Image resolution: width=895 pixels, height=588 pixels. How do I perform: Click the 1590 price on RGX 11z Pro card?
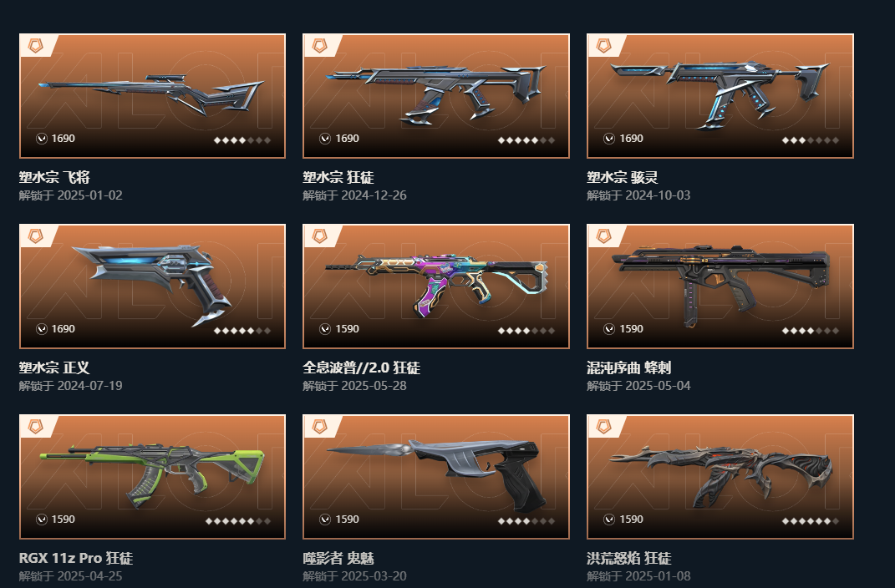pyautogui.click(x=64, y=520)
